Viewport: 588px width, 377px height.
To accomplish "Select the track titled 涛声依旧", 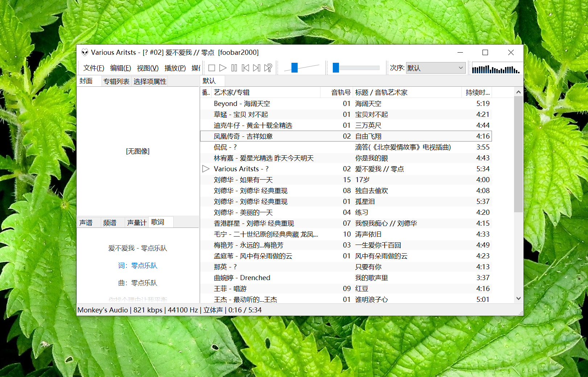I will click(346, 234).
